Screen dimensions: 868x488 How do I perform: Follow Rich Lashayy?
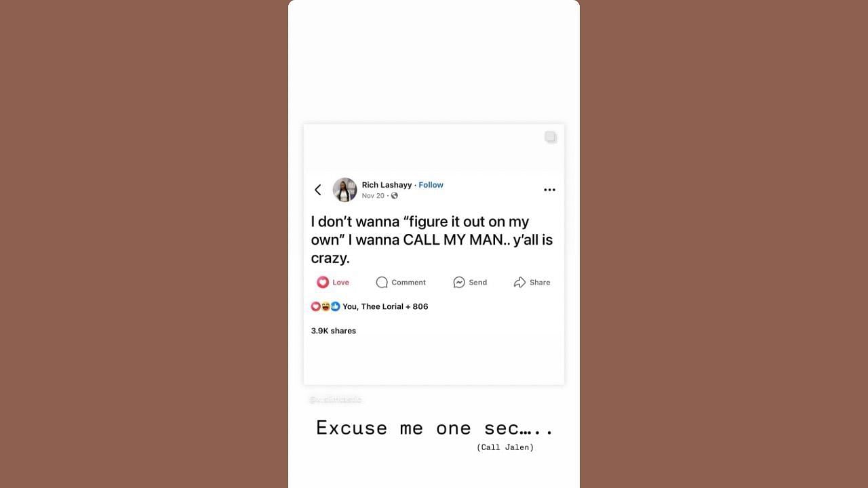click(431, 185)
